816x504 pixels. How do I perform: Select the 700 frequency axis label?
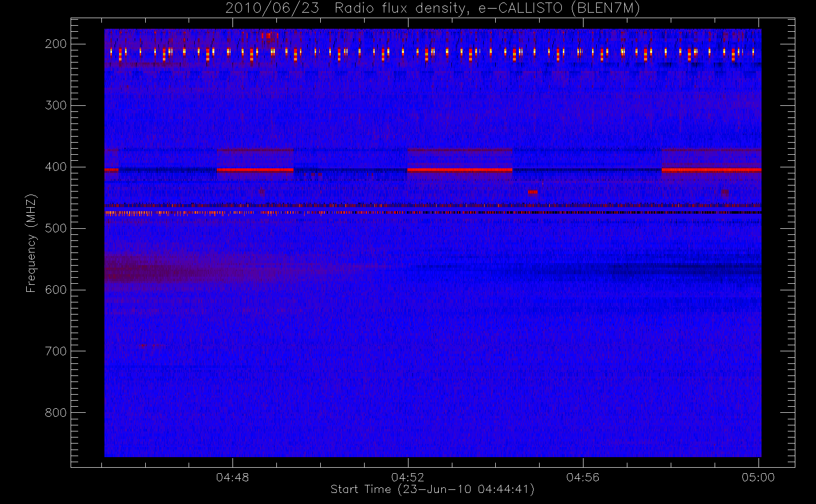56,351
